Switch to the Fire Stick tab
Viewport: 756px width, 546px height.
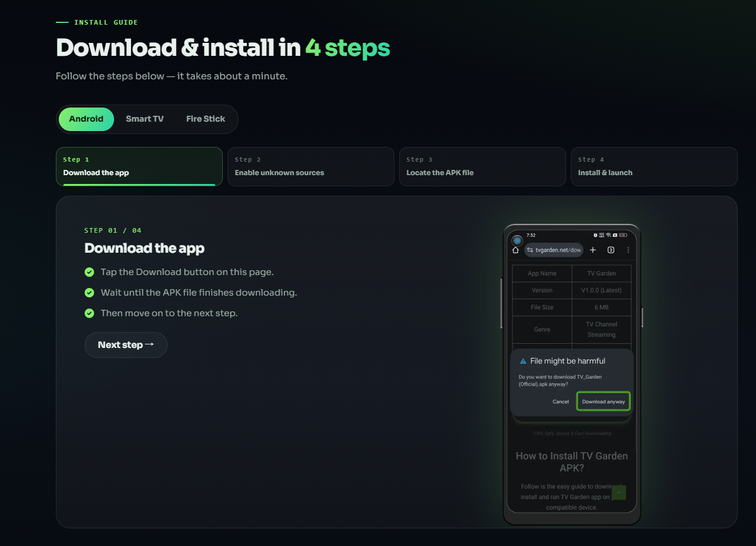206,119
